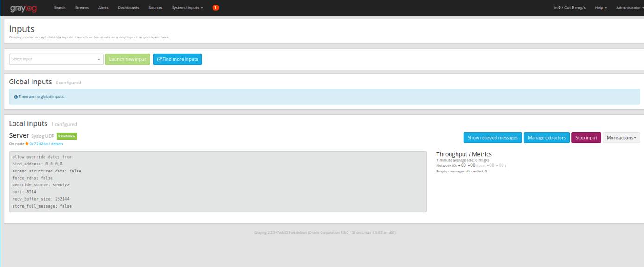644x267 pixels.
Task: Stop the Syslog UDP input
Action: pos(586,137)
